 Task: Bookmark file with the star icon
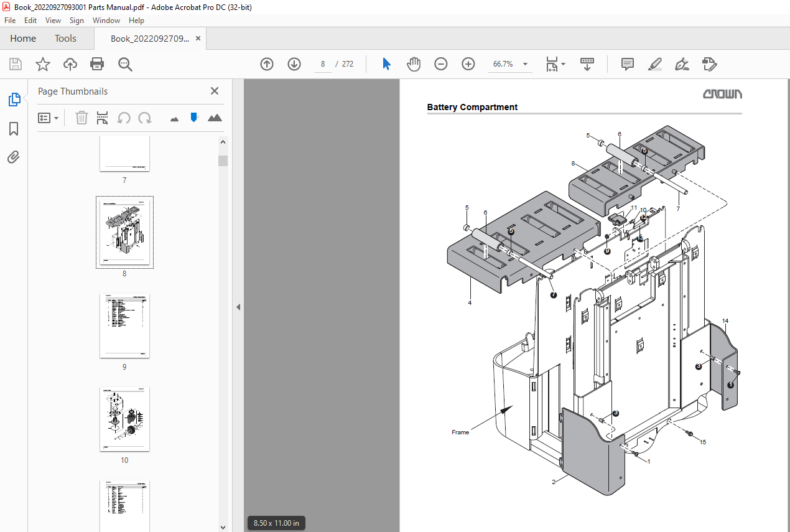coord(42,64)
